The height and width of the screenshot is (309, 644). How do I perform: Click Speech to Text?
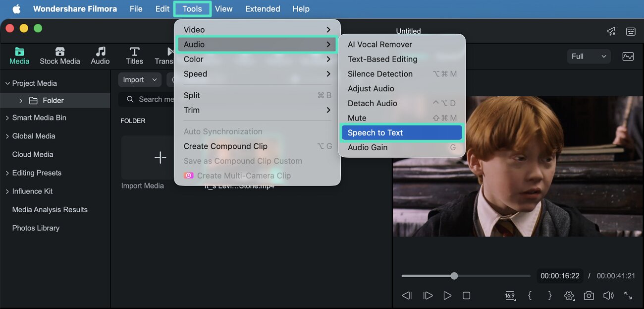[x=402, y=132]
